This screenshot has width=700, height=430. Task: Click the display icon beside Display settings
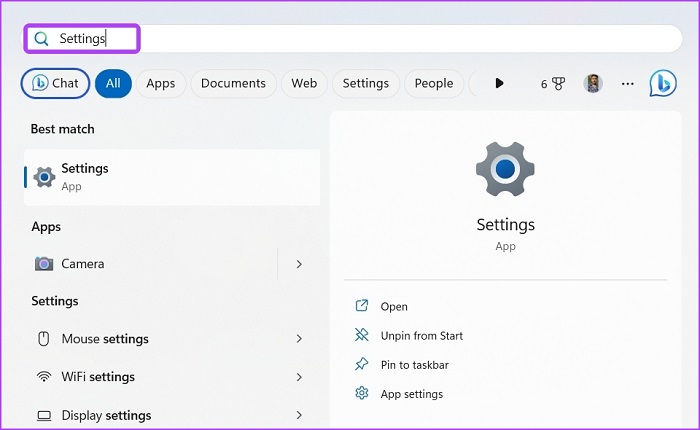coord(44,416)
